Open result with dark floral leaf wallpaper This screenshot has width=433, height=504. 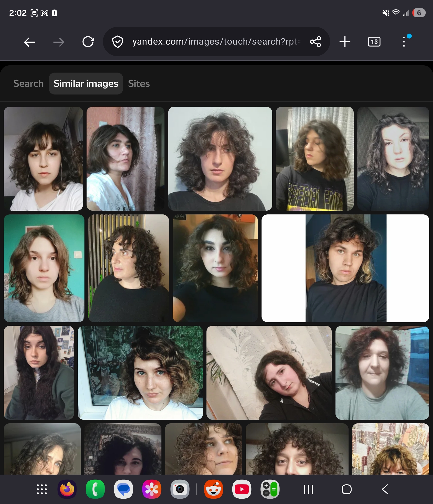[140, 373]
